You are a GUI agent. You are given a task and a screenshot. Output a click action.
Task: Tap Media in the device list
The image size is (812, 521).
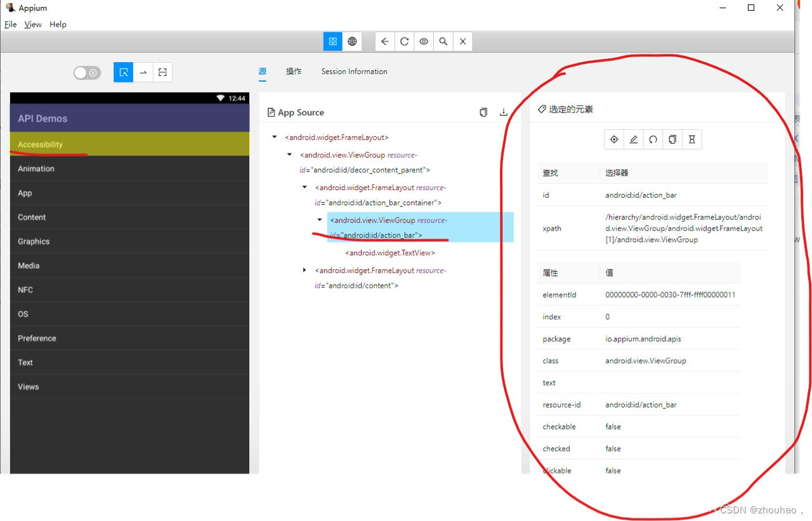129,266
